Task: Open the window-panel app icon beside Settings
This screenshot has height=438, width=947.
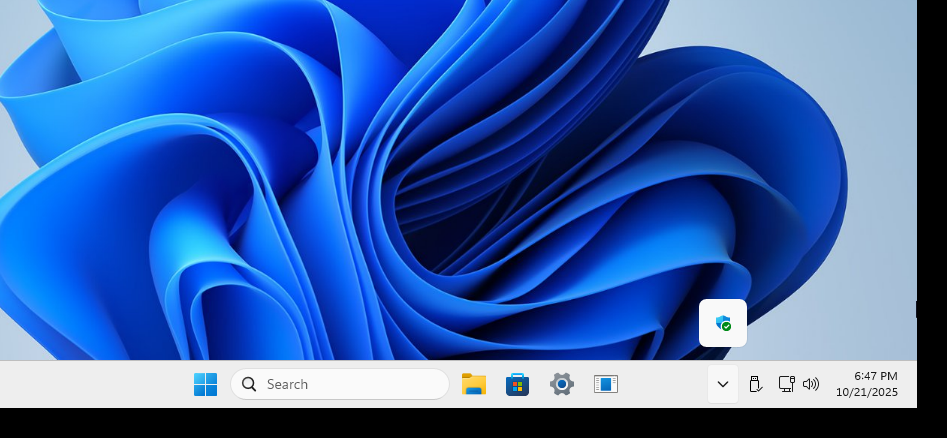Action: pos(606,384)
